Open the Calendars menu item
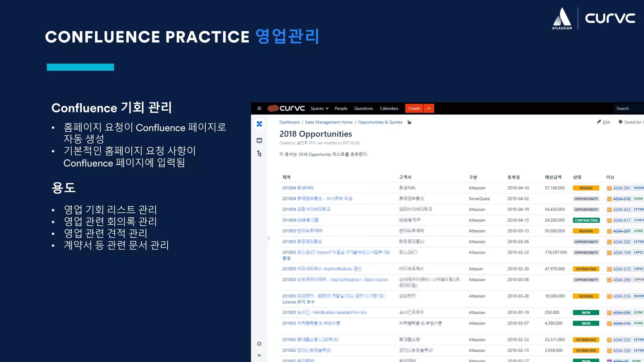 click(x=389, y=108)
